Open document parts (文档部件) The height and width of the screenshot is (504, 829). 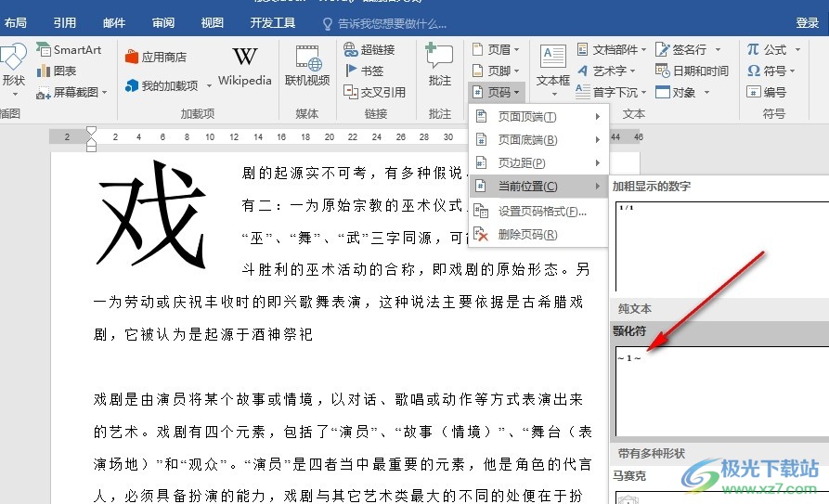click(611, 50)
